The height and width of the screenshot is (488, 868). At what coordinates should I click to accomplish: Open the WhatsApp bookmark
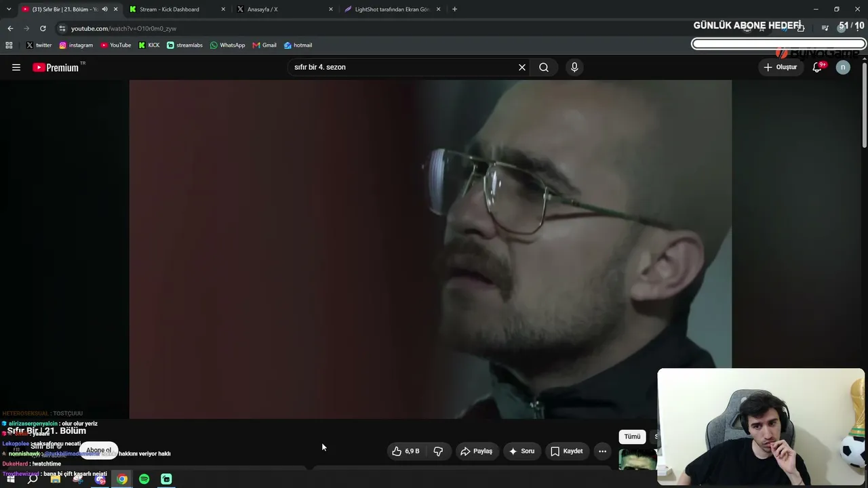click(228, 45)
